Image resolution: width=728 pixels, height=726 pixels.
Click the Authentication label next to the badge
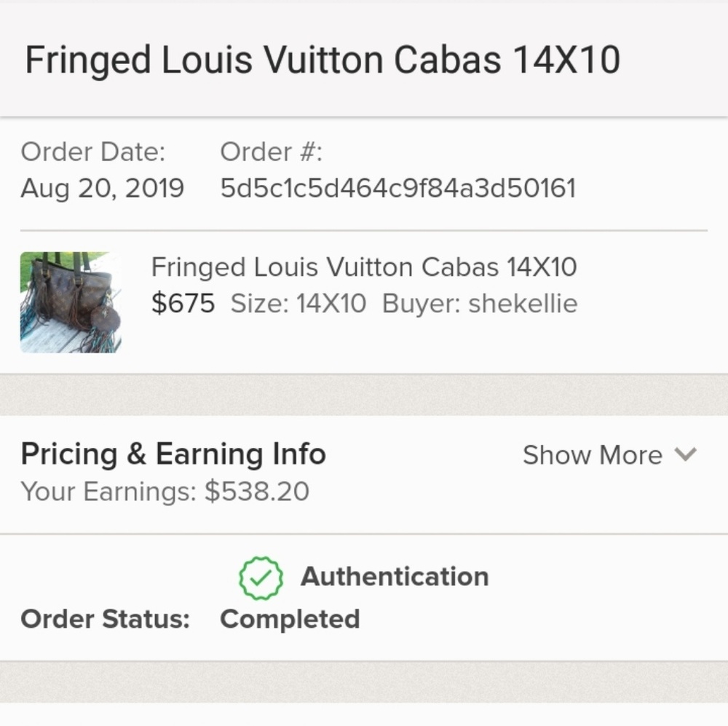coord(395,576)
